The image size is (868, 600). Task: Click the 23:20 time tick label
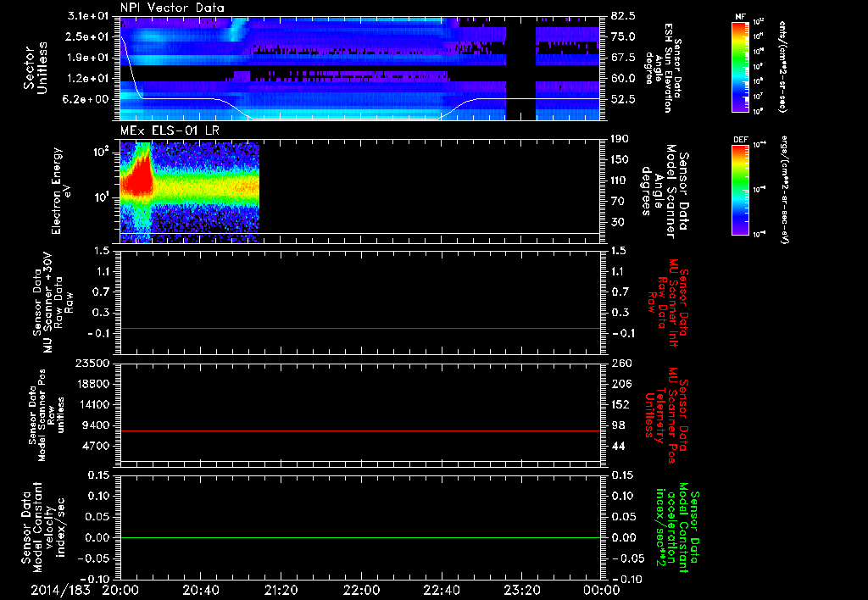521,590
